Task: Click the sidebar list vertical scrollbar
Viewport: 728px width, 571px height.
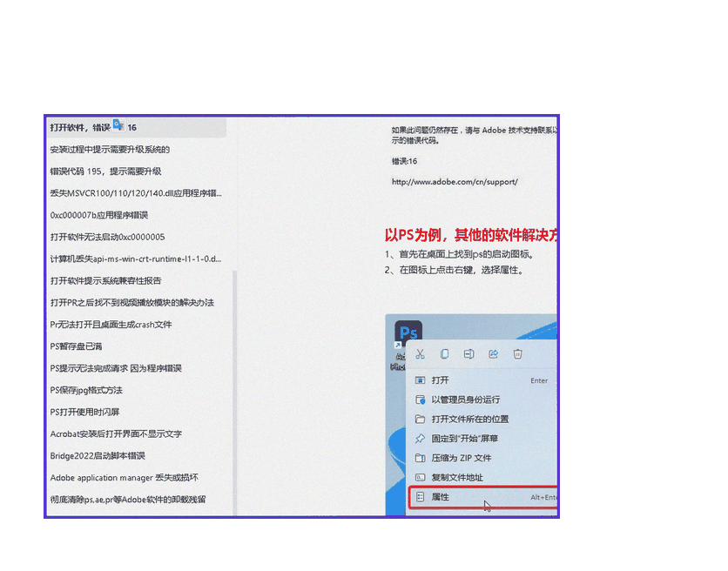Action: tap(234, 393)
